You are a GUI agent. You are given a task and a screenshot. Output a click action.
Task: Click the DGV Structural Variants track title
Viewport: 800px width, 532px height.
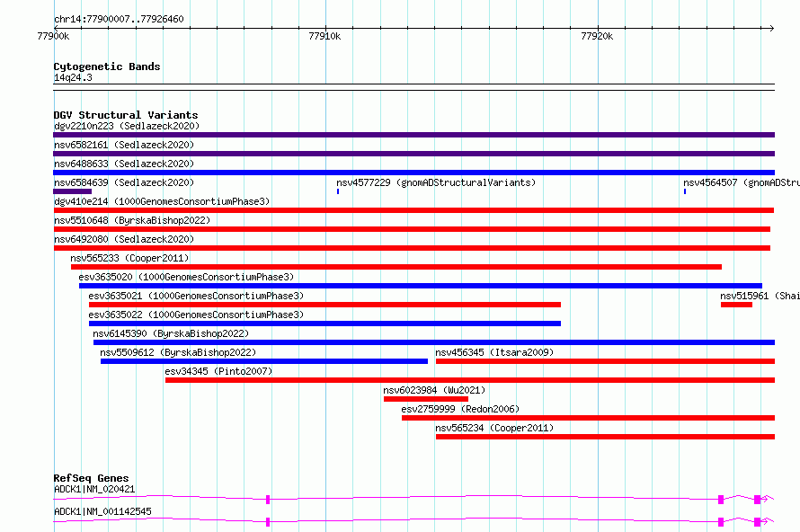click(126, 115)
